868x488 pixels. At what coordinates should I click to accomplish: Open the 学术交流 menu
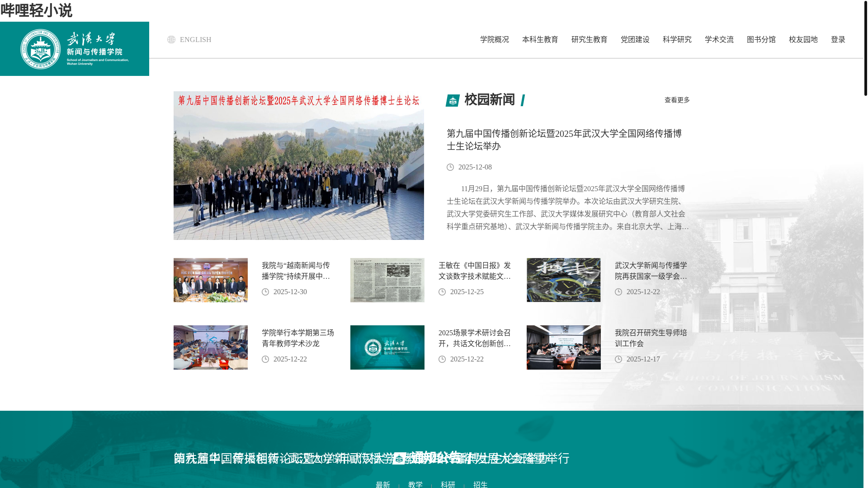click(x=719, y=40)
